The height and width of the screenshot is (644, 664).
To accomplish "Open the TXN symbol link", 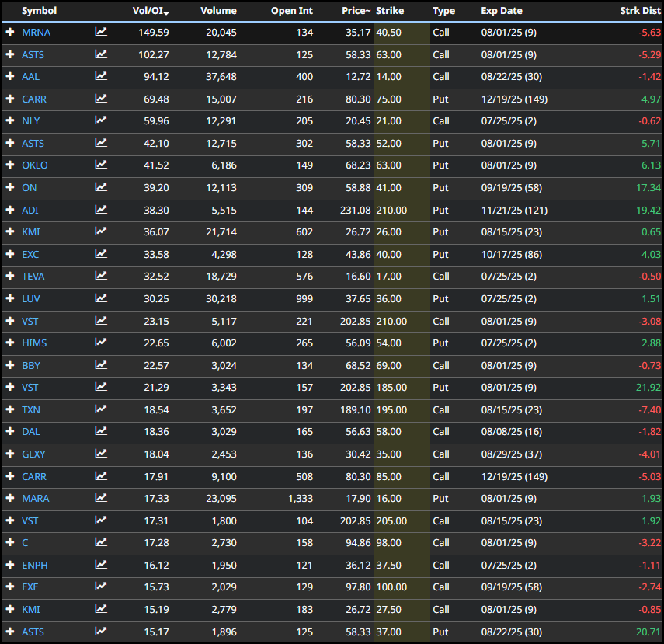I will pos(31,410).
